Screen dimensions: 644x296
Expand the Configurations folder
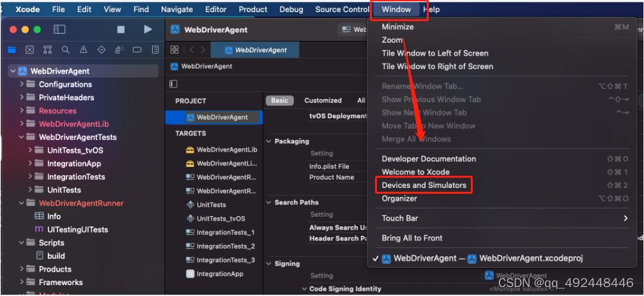[x=22, y=84]
